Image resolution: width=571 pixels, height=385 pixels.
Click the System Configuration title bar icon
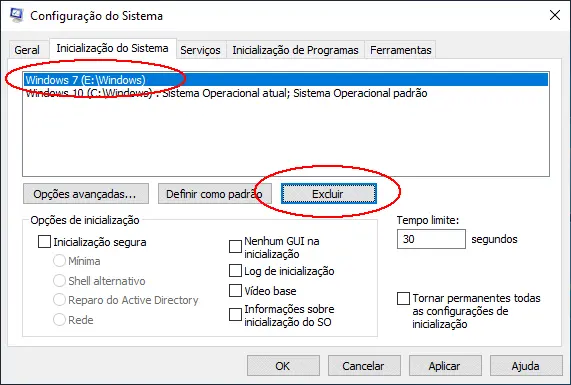(16, 15)
